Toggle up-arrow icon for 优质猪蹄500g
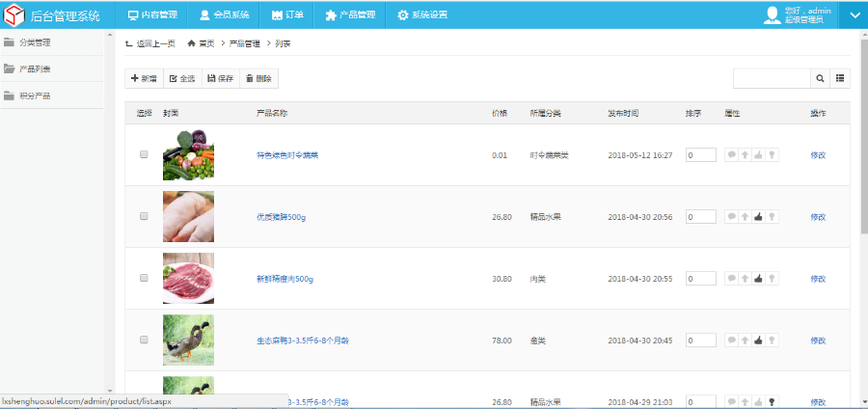 [x=746, y=217]
